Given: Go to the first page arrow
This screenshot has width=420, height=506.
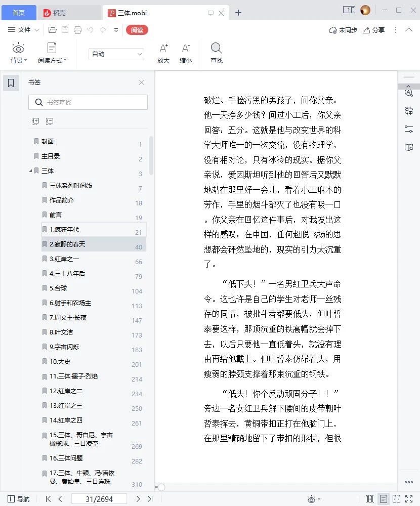Looking at the screenshot, I should pos(48,499).
